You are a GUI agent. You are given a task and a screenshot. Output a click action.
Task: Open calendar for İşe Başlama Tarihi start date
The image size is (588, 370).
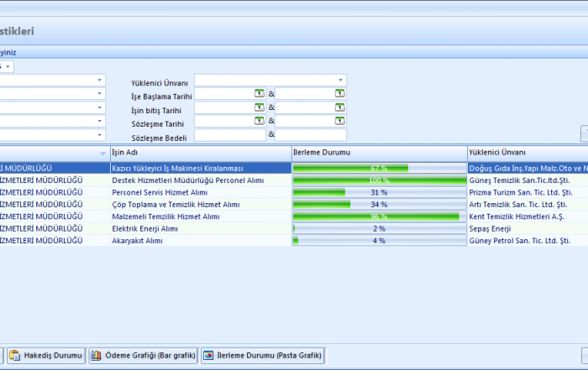pos(260,94)
